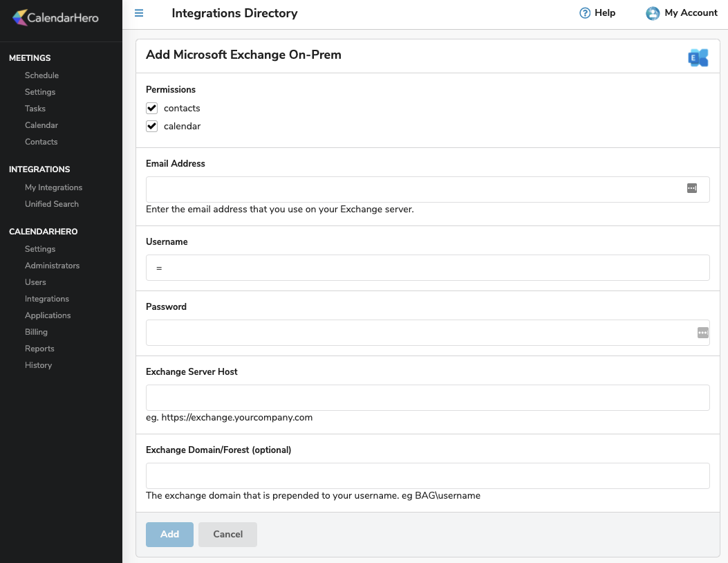Open My Integrations from the sidebar

click(53, 187)
